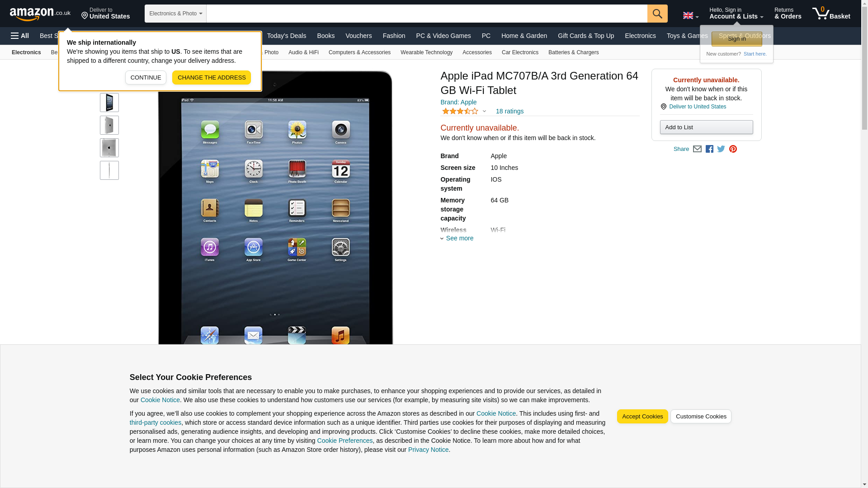This screenshot has height=488, width=868.
Task: Click Accept Cookies button
Action: click(x=642, y=417)
